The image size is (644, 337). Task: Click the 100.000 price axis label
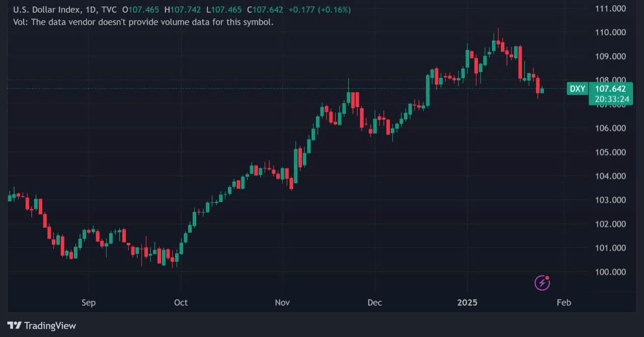(x=610, y=272)
